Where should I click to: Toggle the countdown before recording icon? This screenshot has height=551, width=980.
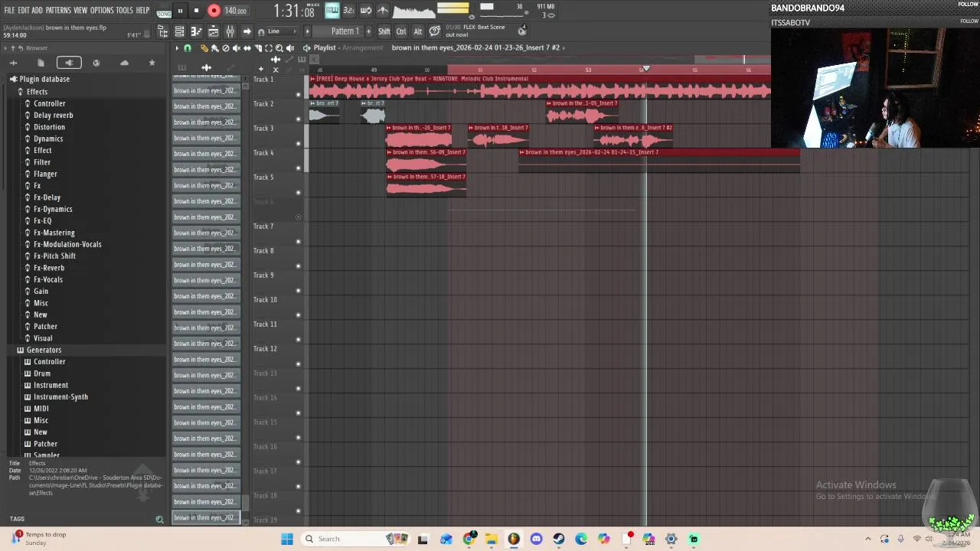pyautogui.click(x=348, y=10)
